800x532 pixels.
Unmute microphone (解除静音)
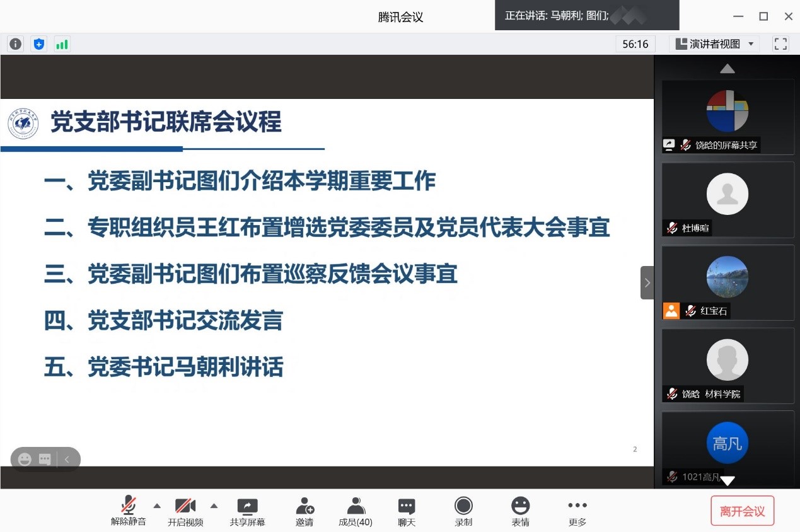pyautogui.click(x=129, y=511)
